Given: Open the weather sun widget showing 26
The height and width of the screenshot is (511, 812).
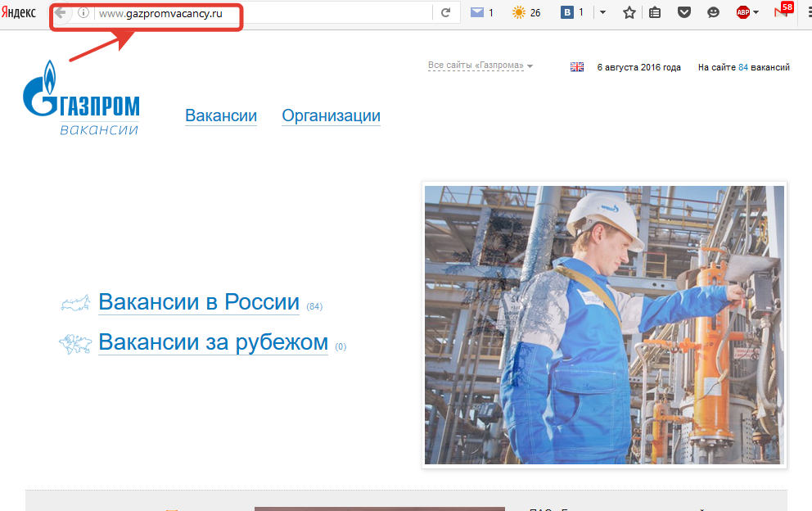Looking at the screenshot, I should (518, 12).
